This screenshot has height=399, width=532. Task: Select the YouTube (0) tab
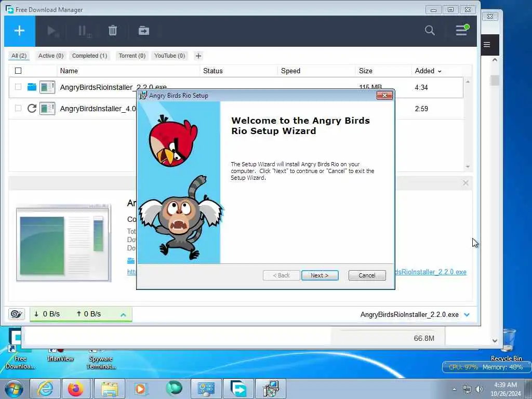169,56
